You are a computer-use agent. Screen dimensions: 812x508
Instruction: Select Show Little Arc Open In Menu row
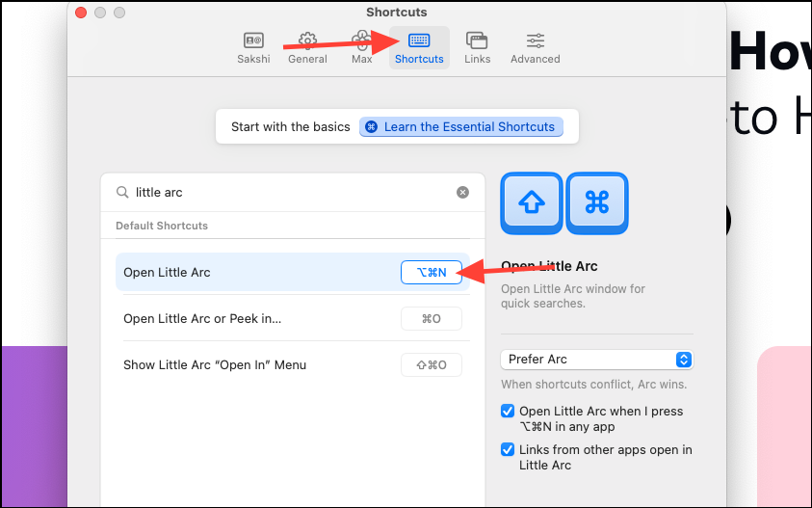[x=293, y=365]
